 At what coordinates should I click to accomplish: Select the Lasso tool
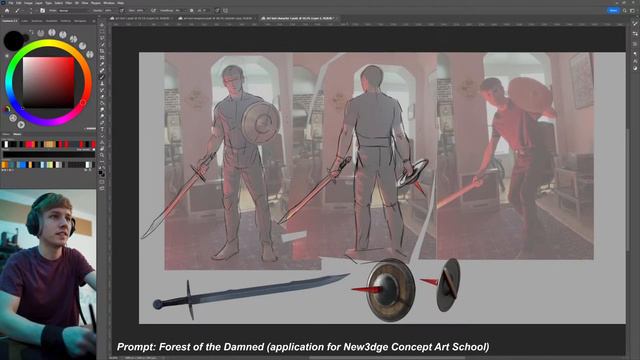[x=102, y=38]
